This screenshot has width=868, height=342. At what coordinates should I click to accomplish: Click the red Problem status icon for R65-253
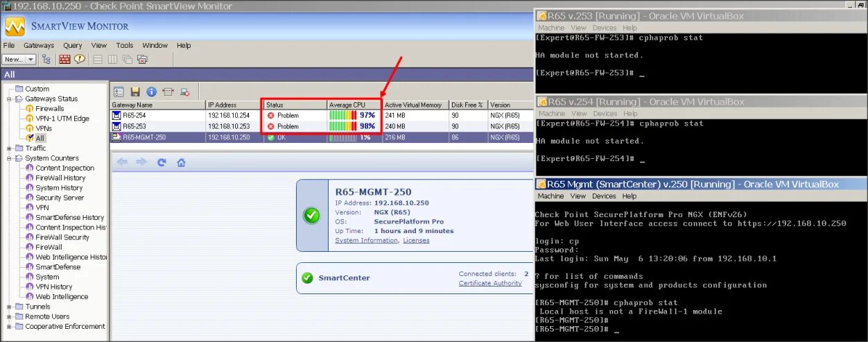click(x=271, y=126)
